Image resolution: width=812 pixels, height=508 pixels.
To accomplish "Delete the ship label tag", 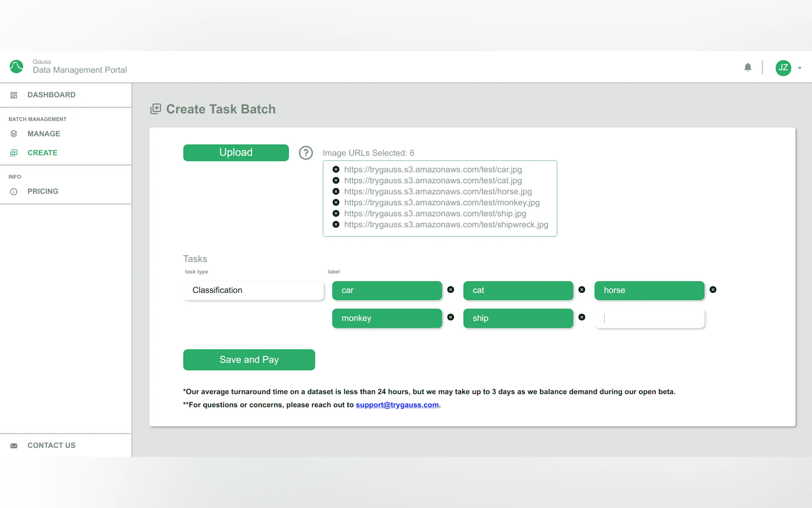I will coord(582,317).
